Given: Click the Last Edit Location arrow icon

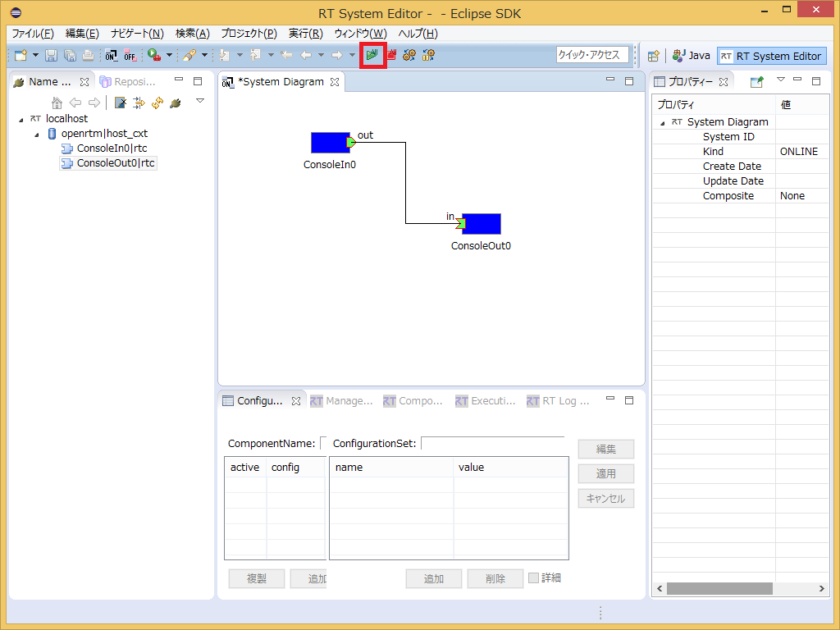Looking at the screenshot, I should click(286, 55).
